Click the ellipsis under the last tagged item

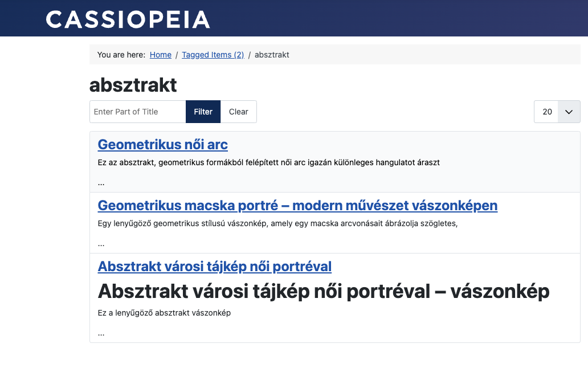click(101, 333)
